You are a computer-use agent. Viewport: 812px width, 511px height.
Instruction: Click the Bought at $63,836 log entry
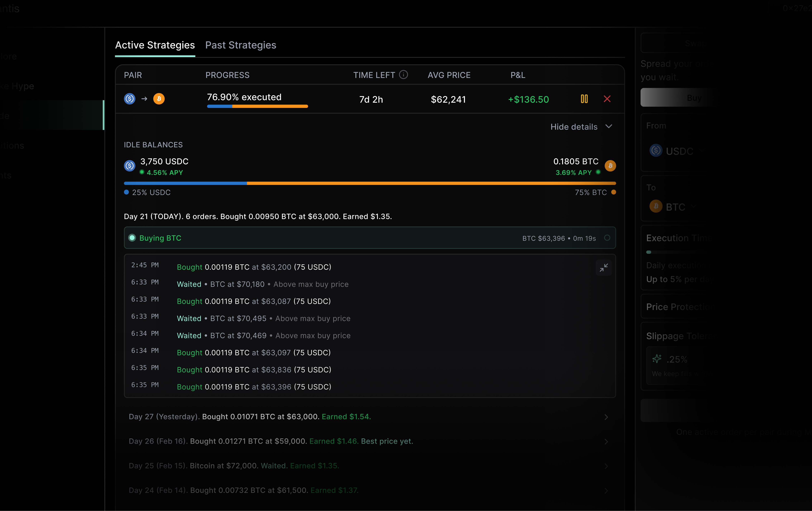254,370
